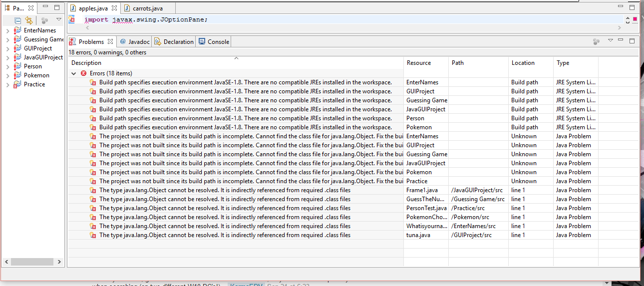The width and height of the screenshot is (644, 286).
Task: Maximize the editor area
Action: click(632, 7)
